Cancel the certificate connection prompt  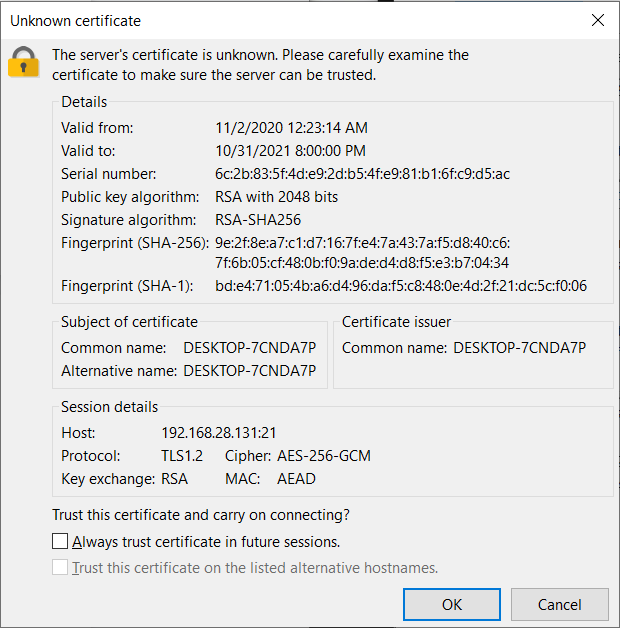tap(559, 604)
